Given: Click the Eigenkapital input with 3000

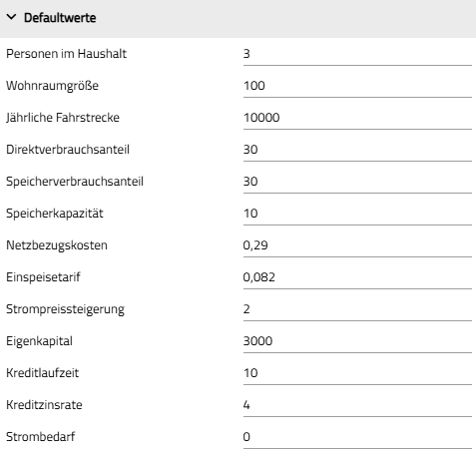Looking at the screenshot, I should click(357, 341).
